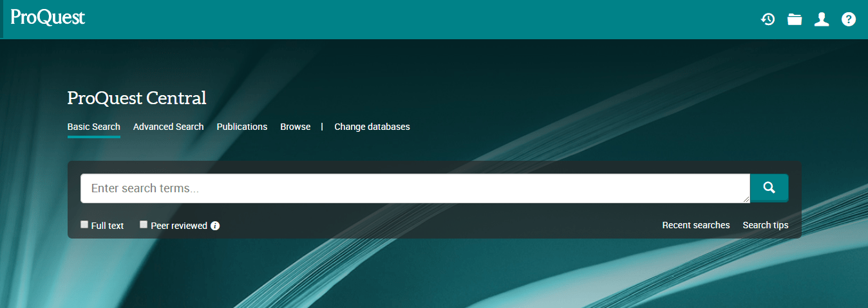The image size is (868, 308).
Task: Open the recent searches history icon
Action: click(x=768, y=19)
